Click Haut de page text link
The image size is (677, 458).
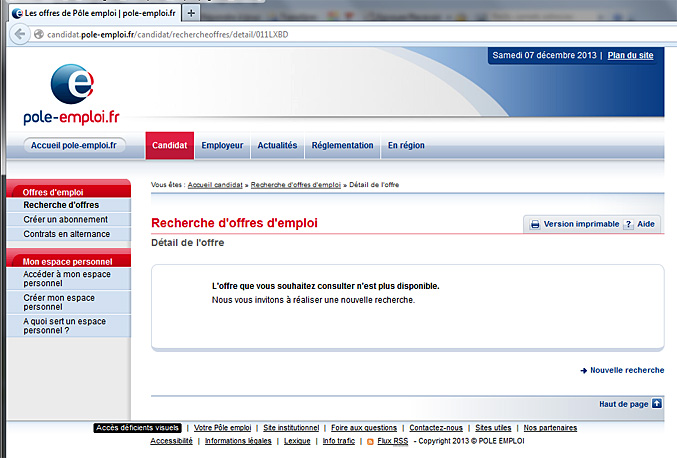coord(623,404)
